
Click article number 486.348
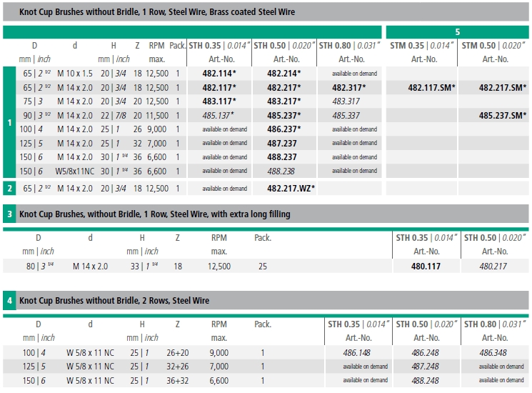coord(493,353)
